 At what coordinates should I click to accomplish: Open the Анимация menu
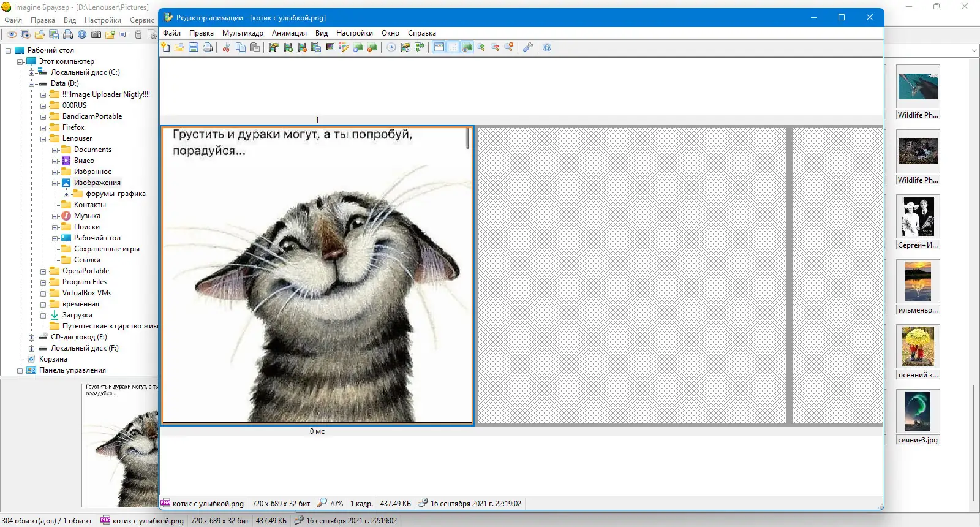tap(289, 33)
